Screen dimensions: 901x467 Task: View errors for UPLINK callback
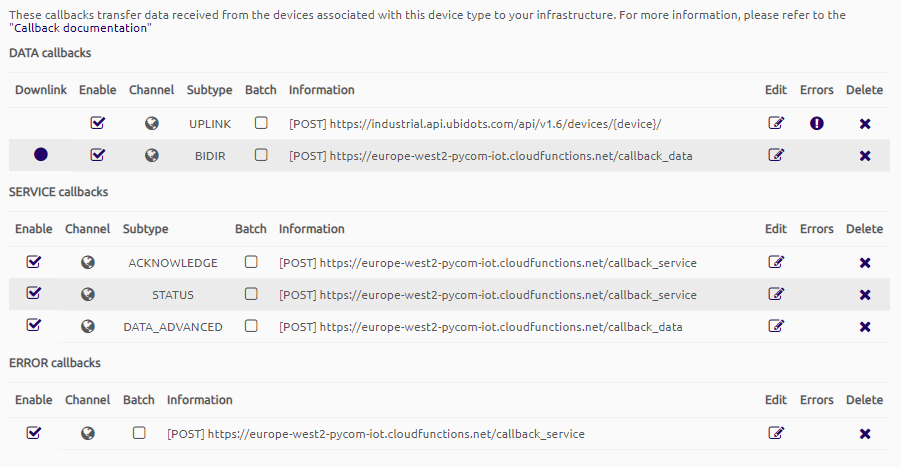coord(817,124)
